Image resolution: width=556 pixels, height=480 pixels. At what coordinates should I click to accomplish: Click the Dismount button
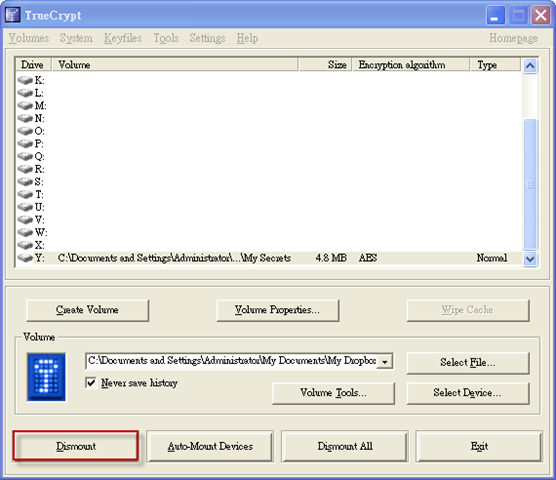click(76, 446)
